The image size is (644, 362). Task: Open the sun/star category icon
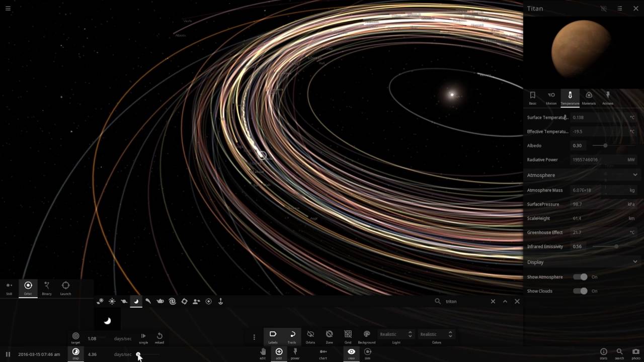[x=112, y=301]
